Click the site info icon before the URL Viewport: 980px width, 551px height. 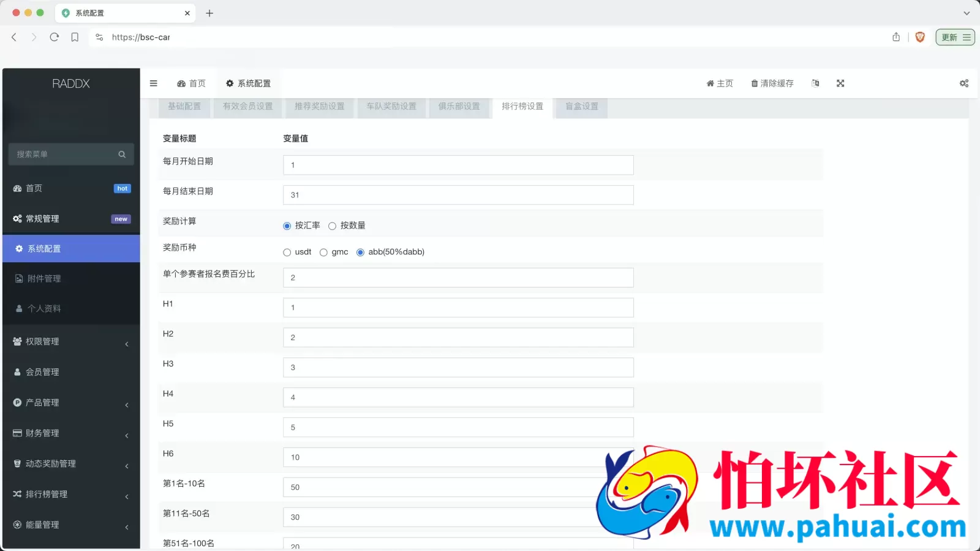point(99,37)
